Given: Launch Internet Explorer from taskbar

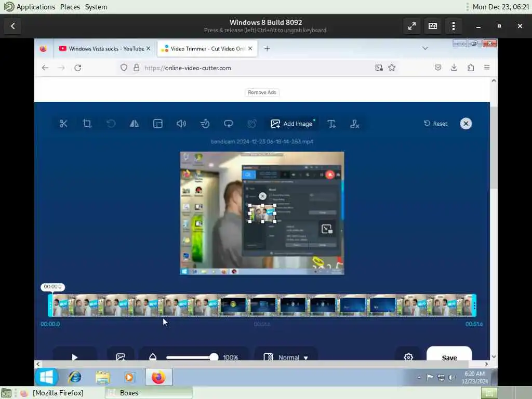Looking at the screenshot, I should pos(75,377).
